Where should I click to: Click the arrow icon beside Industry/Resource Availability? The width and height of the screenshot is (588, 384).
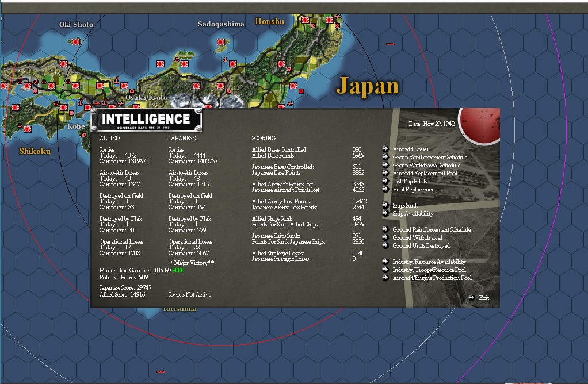pyautogui.click(x=385, y=262)
